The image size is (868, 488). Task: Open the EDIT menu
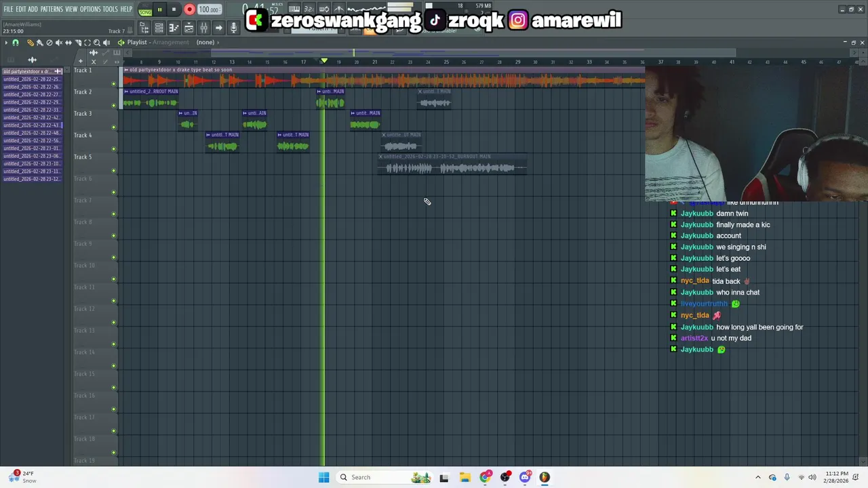21,9
